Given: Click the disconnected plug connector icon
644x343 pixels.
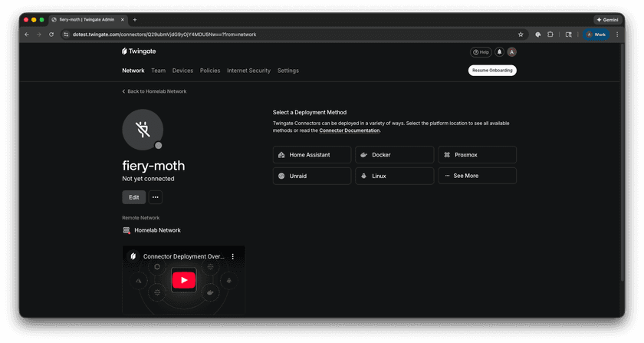Looking at the screenshot, I should pos(143,129).
